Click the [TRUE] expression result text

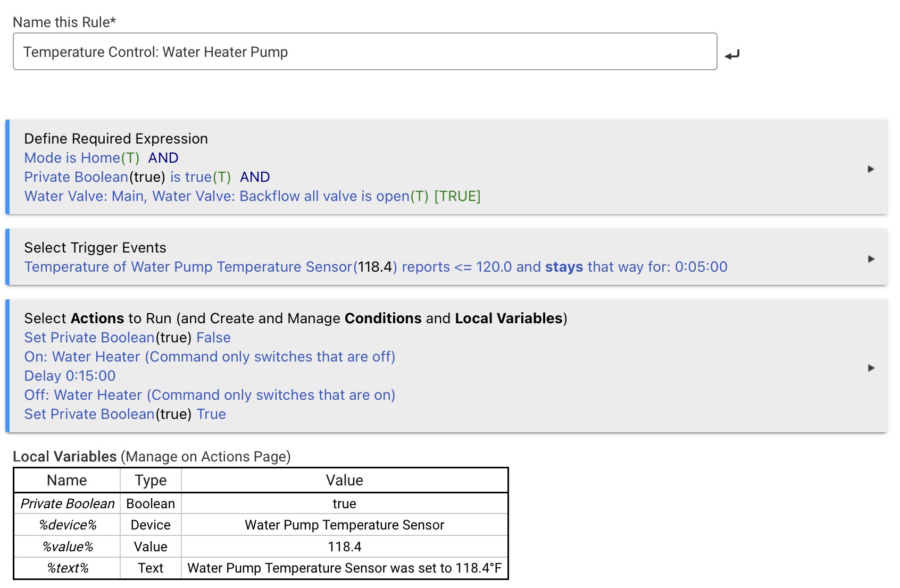tap(457, 196)
